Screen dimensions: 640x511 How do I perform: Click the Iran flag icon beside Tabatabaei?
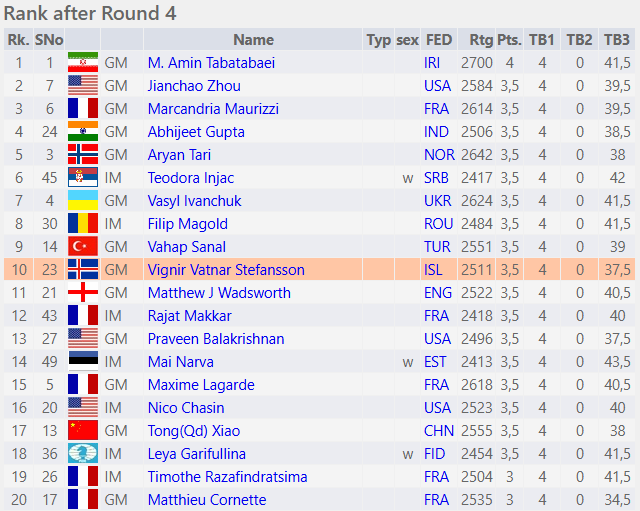82,62
